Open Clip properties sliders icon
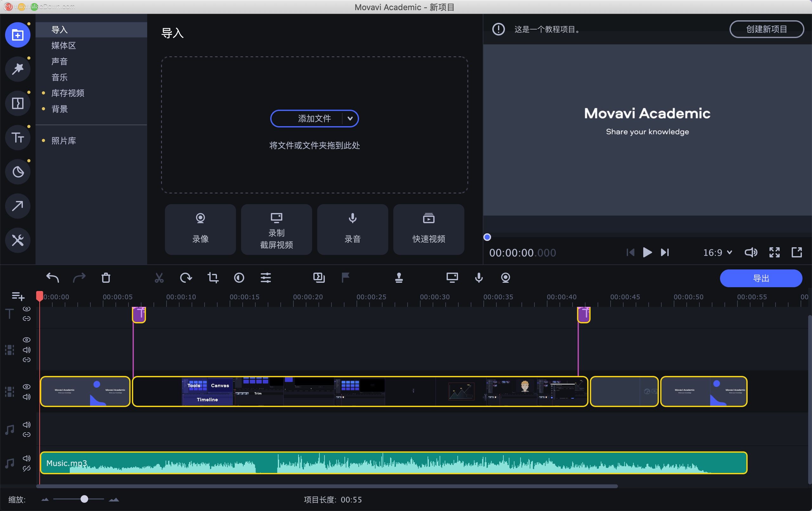Viewport: 812px width, 511px height. tap(266, 278)
